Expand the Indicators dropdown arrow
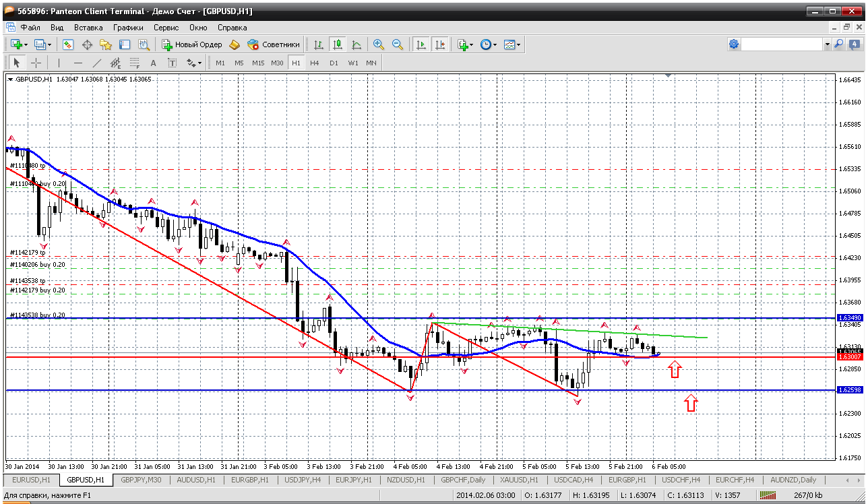Viewport: 868px width, 504px height. [472, 44]
